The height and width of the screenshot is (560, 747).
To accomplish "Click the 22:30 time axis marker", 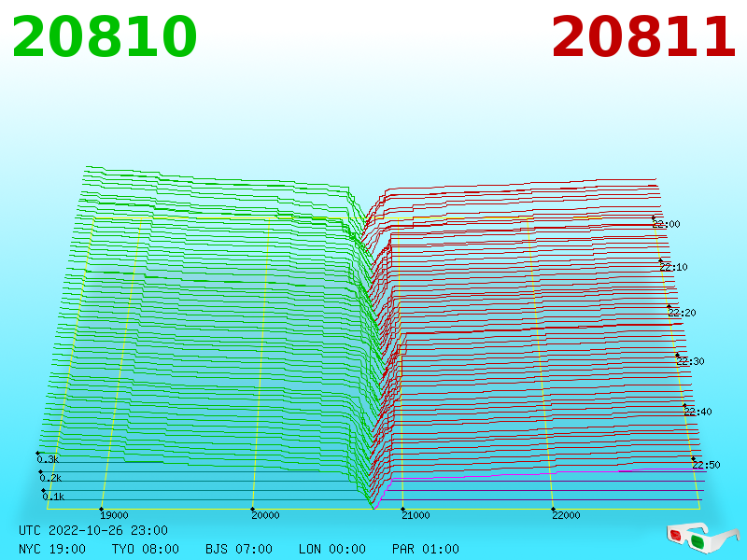I will point(690,361).
